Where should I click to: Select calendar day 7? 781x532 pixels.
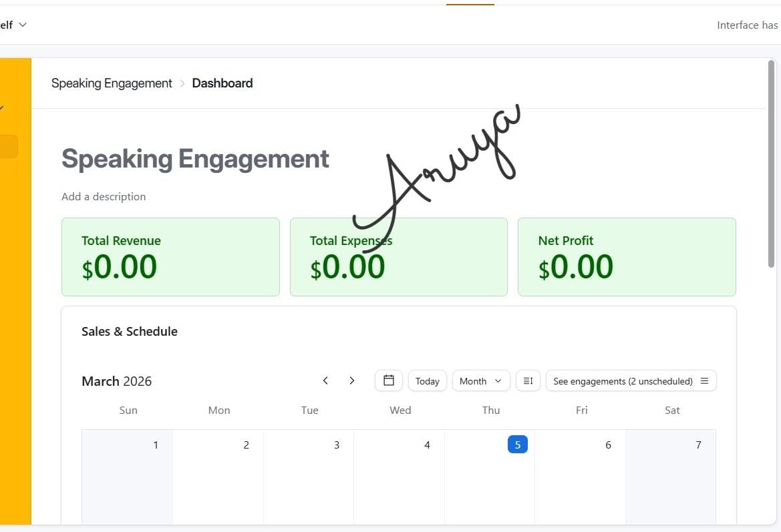tap(698, 445)
